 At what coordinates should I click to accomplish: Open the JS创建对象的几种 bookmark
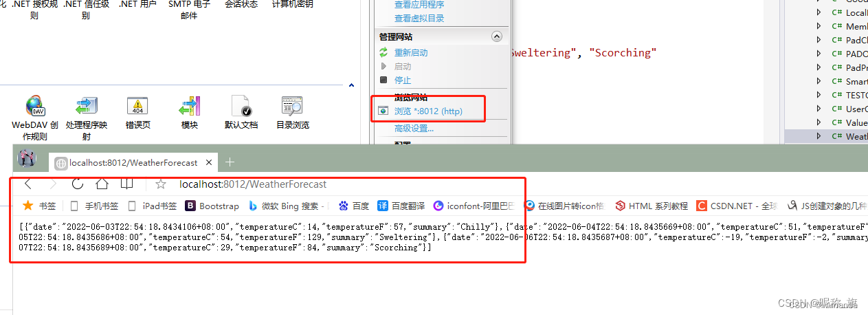[x=827, y=206]
